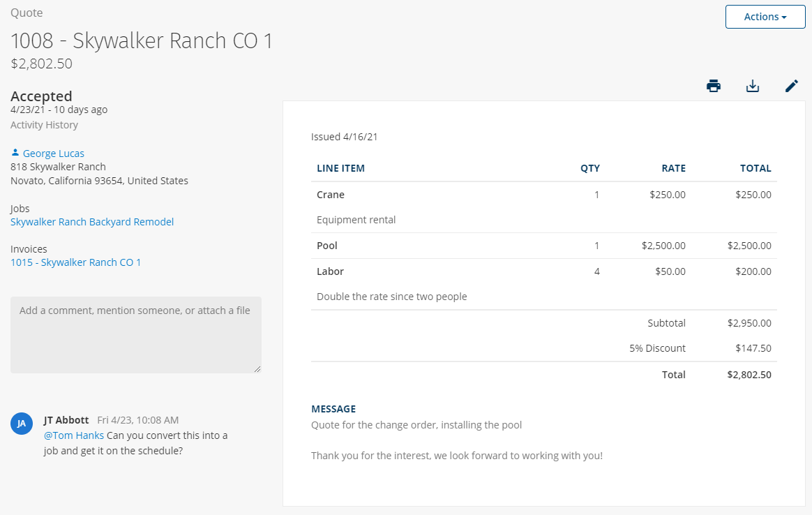Click the Accepted status heading
812x515 pixels.
41,96
